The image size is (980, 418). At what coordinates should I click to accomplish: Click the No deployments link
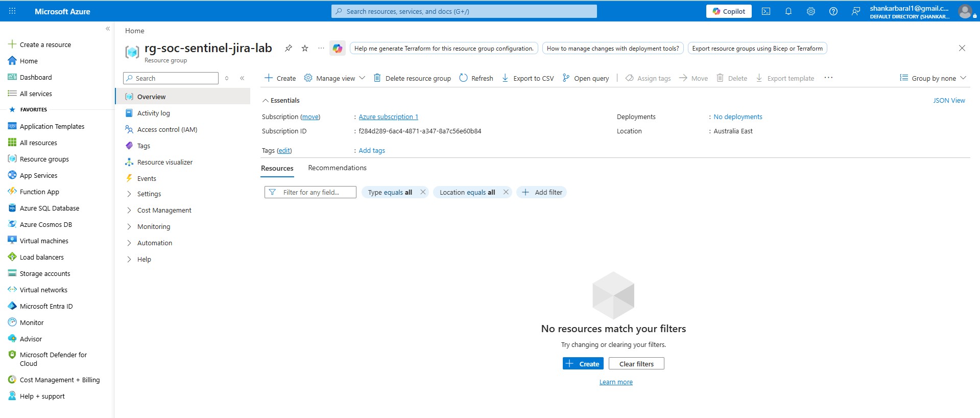coord(738,117)
